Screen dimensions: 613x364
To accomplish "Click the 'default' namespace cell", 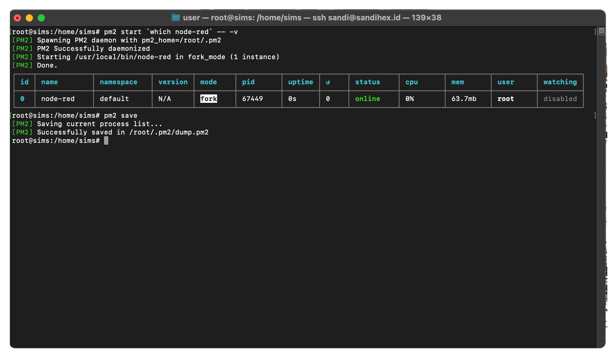I will point(114,99).
